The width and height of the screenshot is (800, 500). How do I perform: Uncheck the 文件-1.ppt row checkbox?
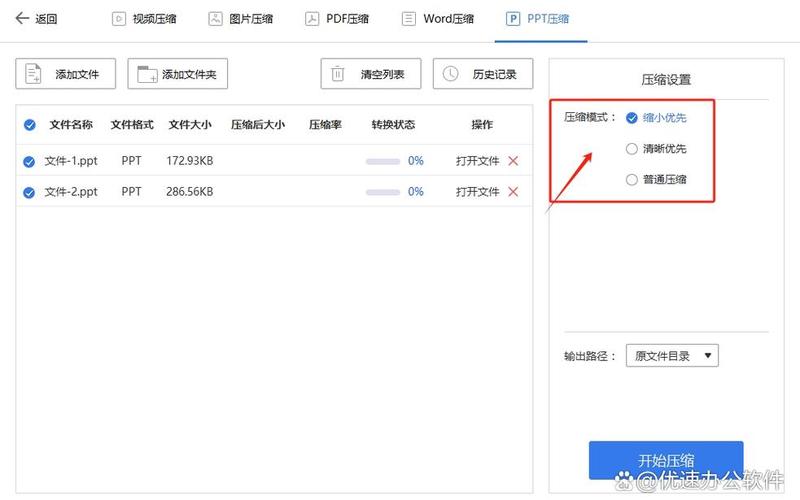tap(29, 162)
